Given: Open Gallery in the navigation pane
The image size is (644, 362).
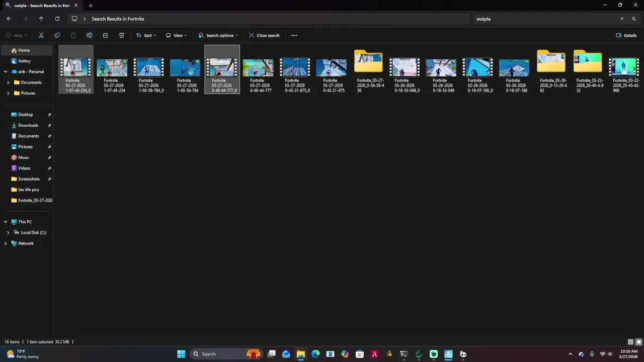Looking at the screenshot, I should (26, 61).
